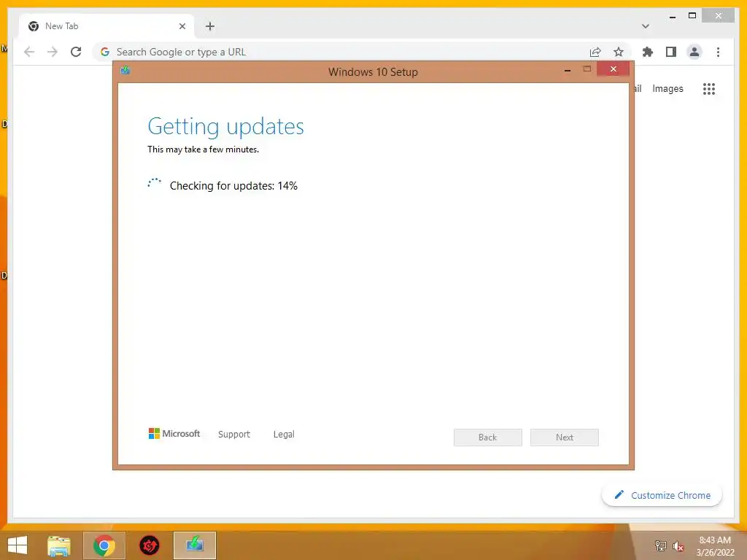
Task: Bookmark this tab with the star icon
Action: (x=619, y=52)
